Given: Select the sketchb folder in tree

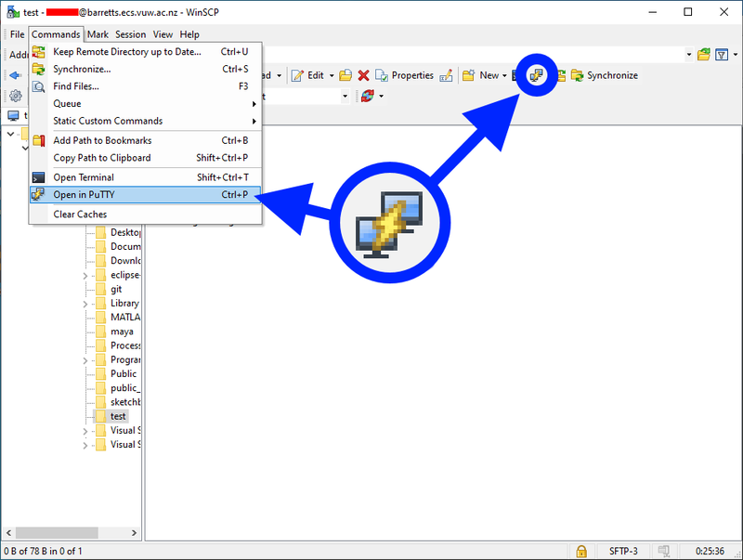Looking at the screenshot, I should [119, 402].
